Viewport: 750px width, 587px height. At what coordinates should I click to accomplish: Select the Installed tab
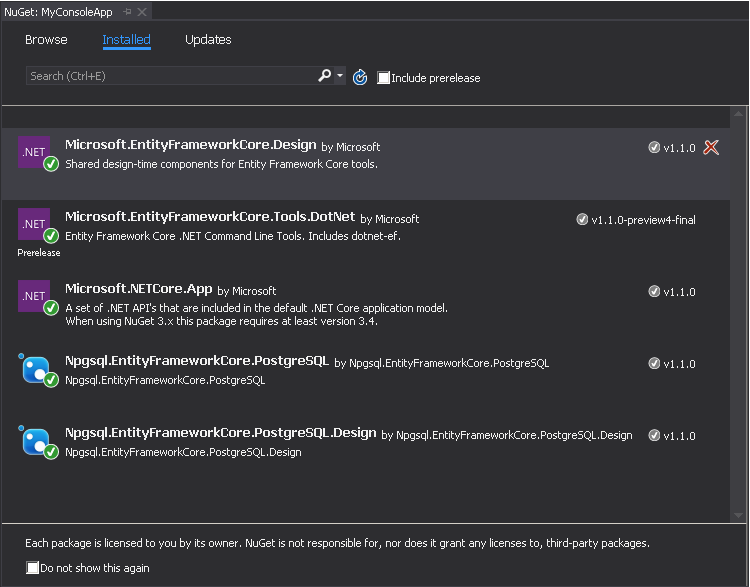pyautogui.click(x=126, y=39)
